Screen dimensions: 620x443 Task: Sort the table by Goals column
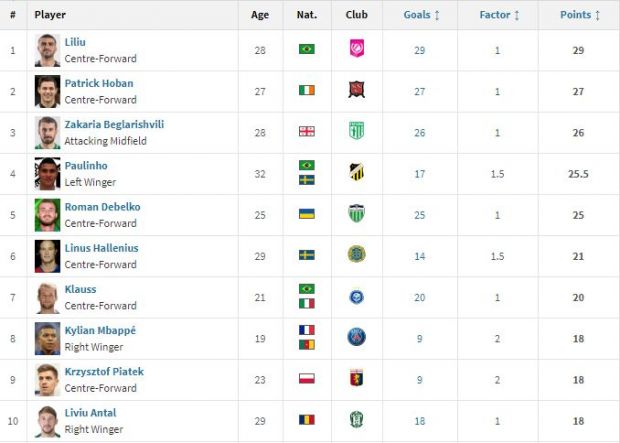pos(421,15)
